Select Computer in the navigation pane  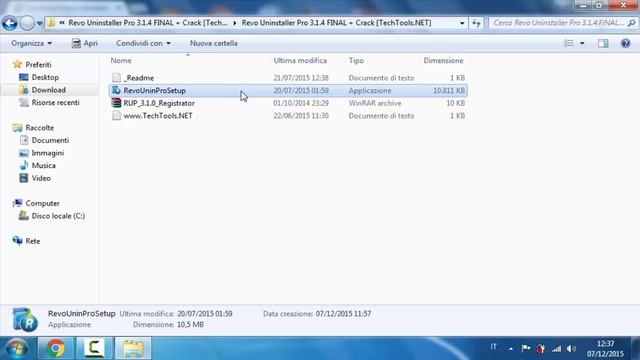[42, 203]
